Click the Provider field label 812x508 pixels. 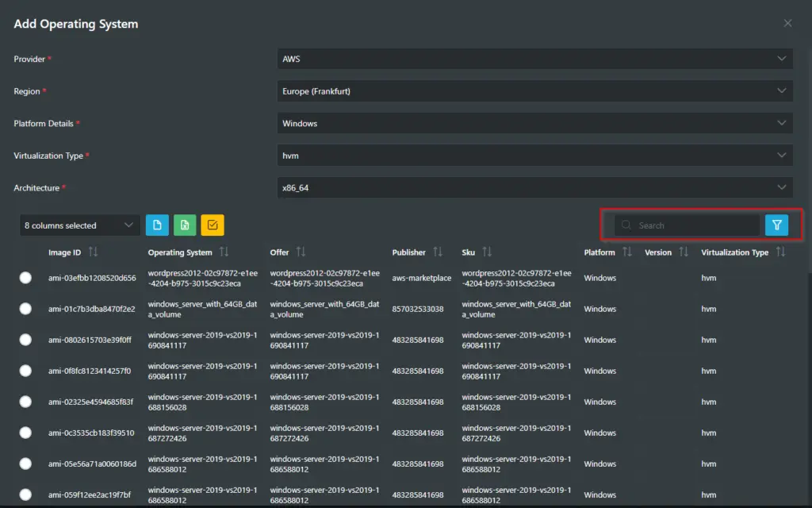pos(29,59)
